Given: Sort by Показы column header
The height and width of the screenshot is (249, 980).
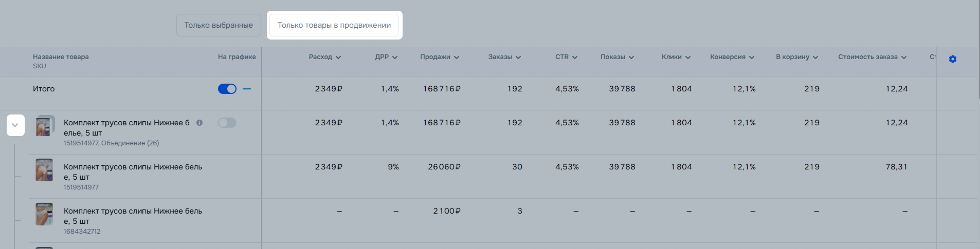Looking at the screenshot, I should point(617,57).
